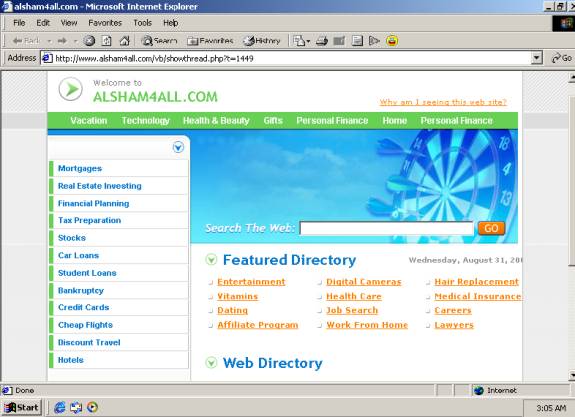Toggle the Featured Directory arrow icon

point(211,260)
